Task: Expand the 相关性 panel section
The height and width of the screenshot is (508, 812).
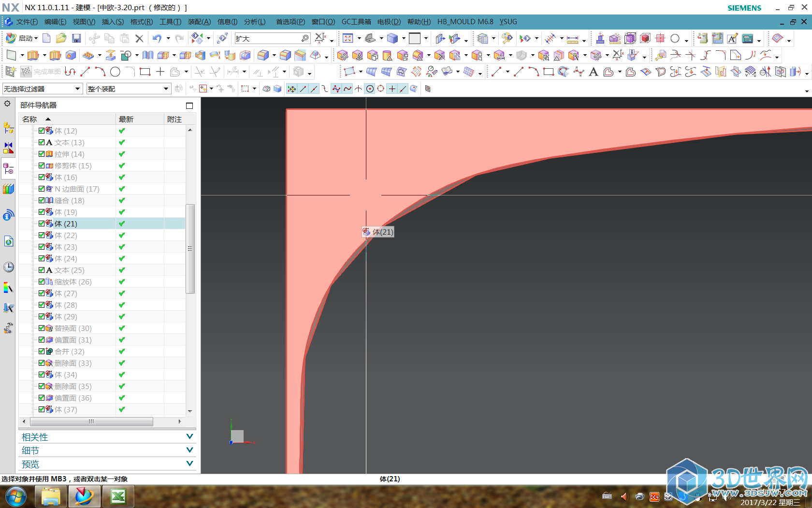Action: pyautogui.click(x=107, y=437)
